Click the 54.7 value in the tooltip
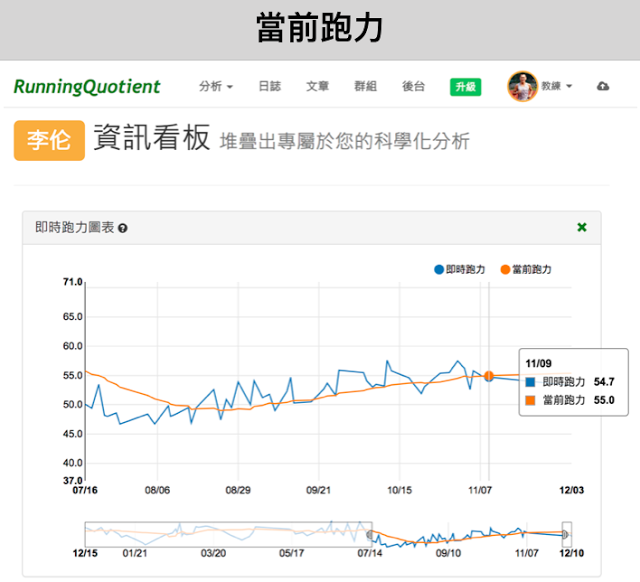640x582 pixels. (604, 382)
